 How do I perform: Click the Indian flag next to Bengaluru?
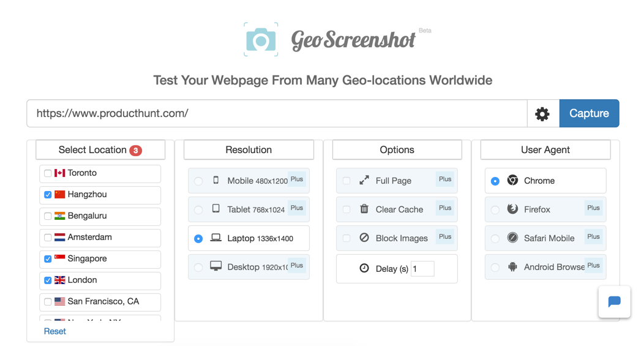click(59, 216)
